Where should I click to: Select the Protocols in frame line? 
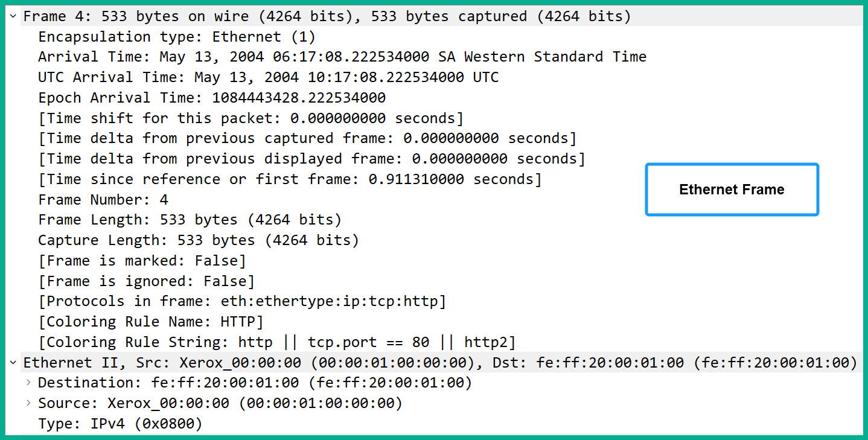tap(241, 301)
